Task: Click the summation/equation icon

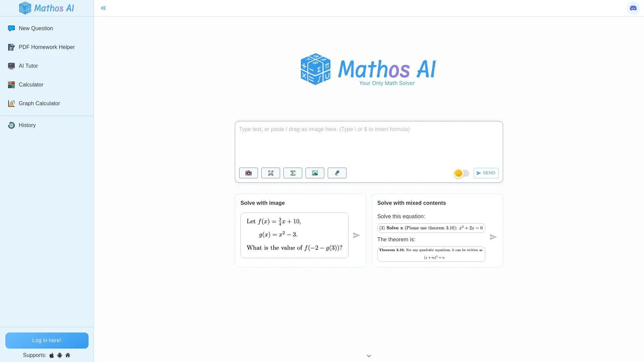Action: point(293,173)
